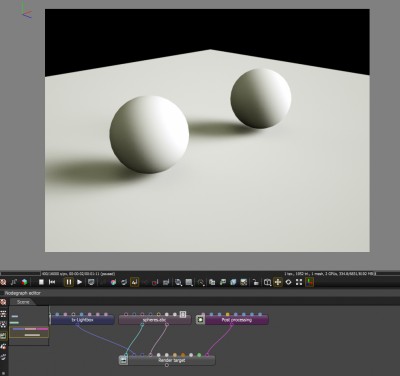Screen dimensions: 400x376
Task: Toggle the resolution lock icon
Action: click(x=256, y=282)
